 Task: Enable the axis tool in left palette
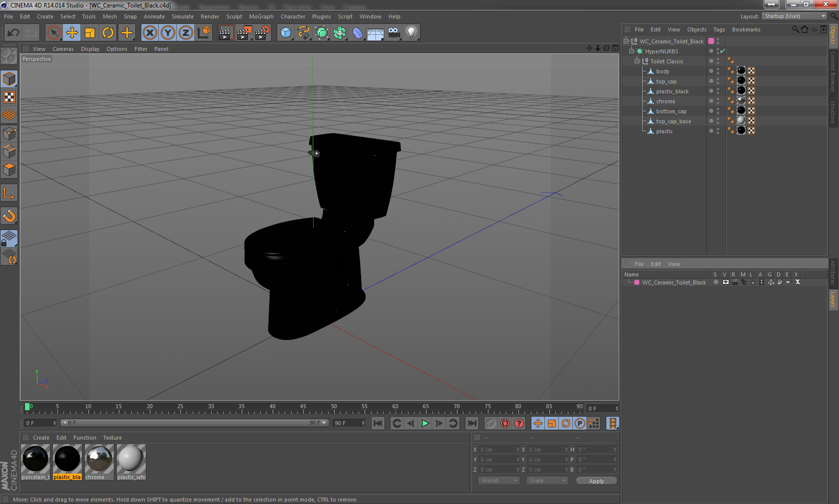pyautogui.click(x=9, y=193)
